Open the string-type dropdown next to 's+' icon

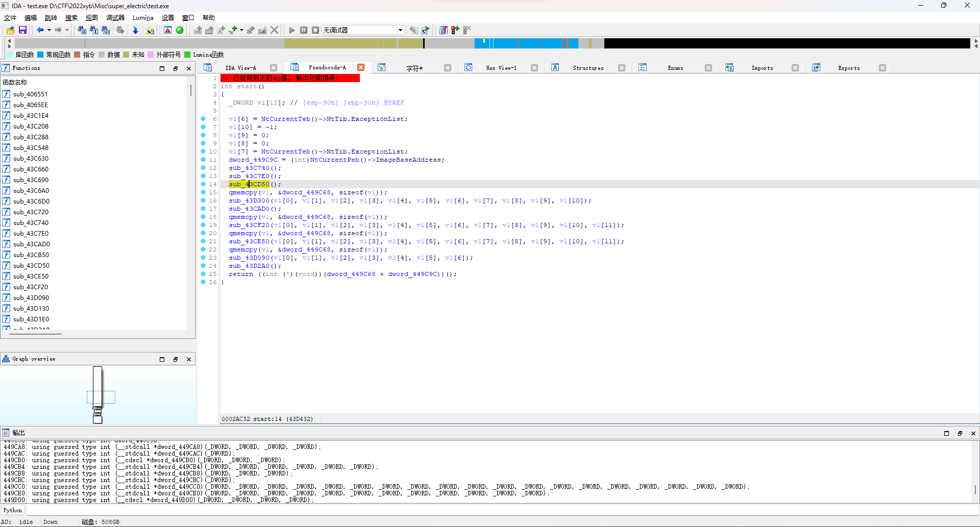tap(241, 30)
